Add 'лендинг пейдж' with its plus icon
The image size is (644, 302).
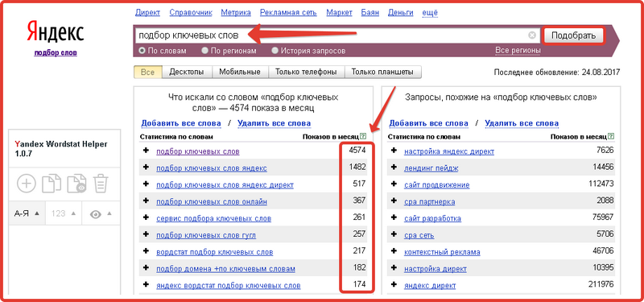[x=394, y=168]
